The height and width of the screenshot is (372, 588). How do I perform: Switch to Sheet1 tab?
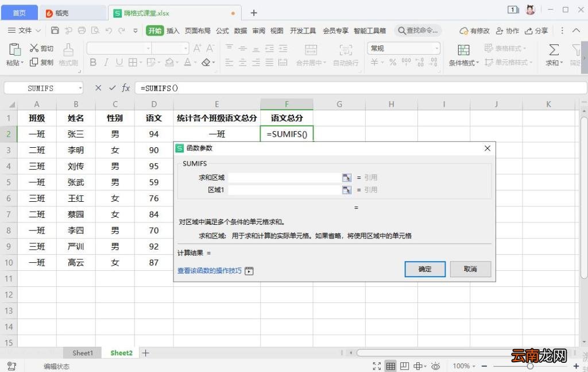tap(83, 353)
